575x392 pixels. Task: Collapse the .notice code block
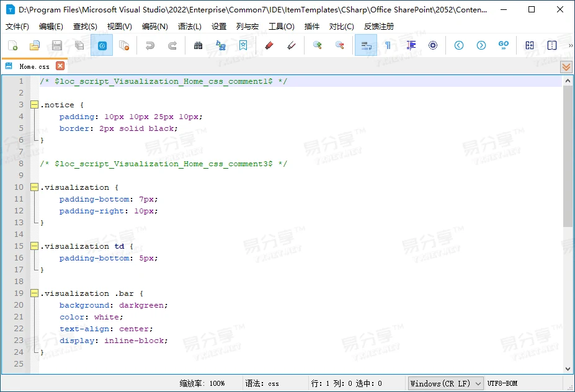point(34,104)
